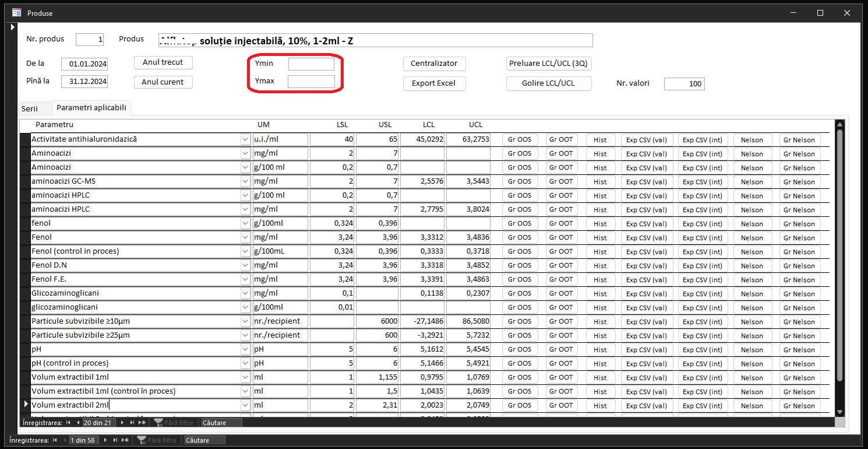Add new record in '1 din 58' navigator
The height and width of the screenshot is (449, 868).
tap(125, 440)
